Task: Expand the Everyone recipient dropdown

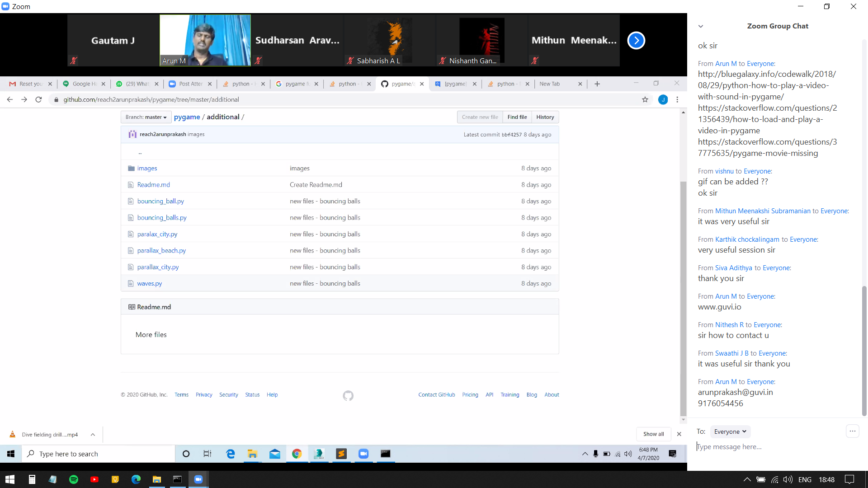Action: 730,432
